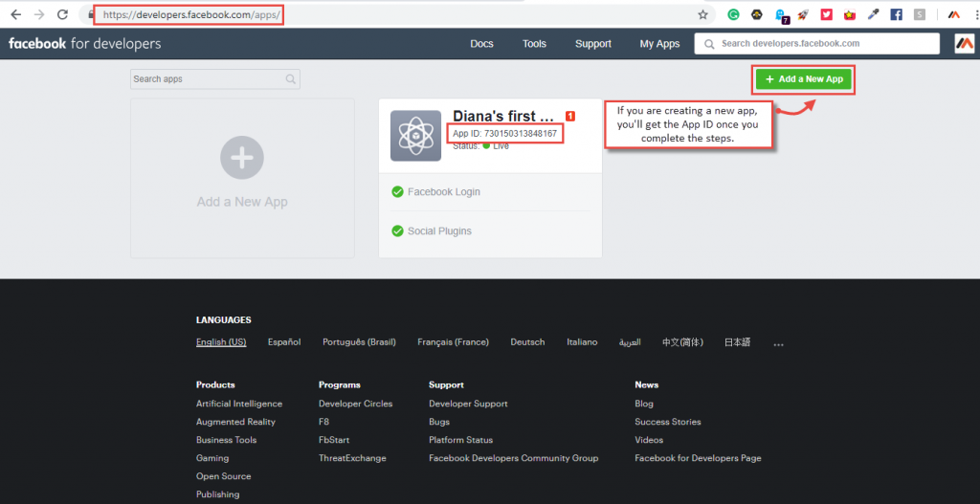Reload the page with the refresh icon
The height and width of the screenshot is (504, 980).
pos(62,14)
